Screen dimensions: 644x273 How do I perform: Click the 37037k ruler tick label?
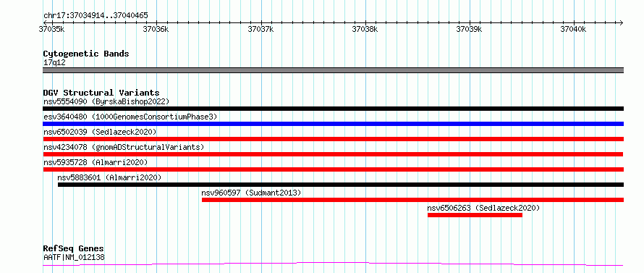(260, 29)
